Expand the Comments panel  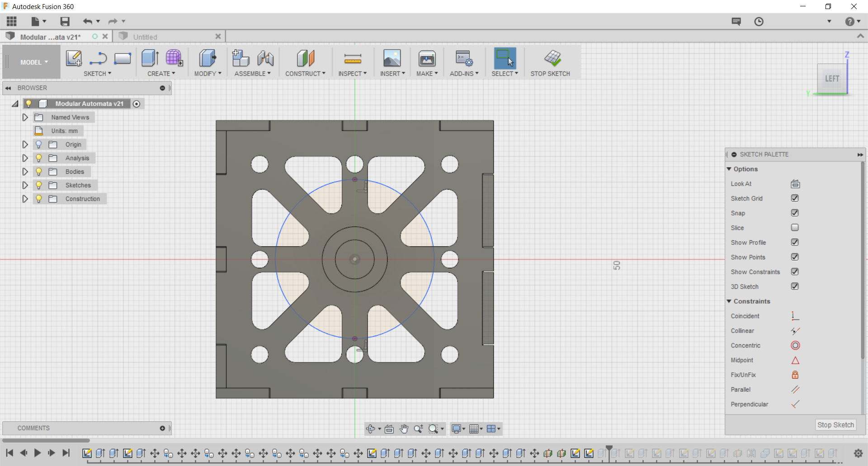(162, 428)
